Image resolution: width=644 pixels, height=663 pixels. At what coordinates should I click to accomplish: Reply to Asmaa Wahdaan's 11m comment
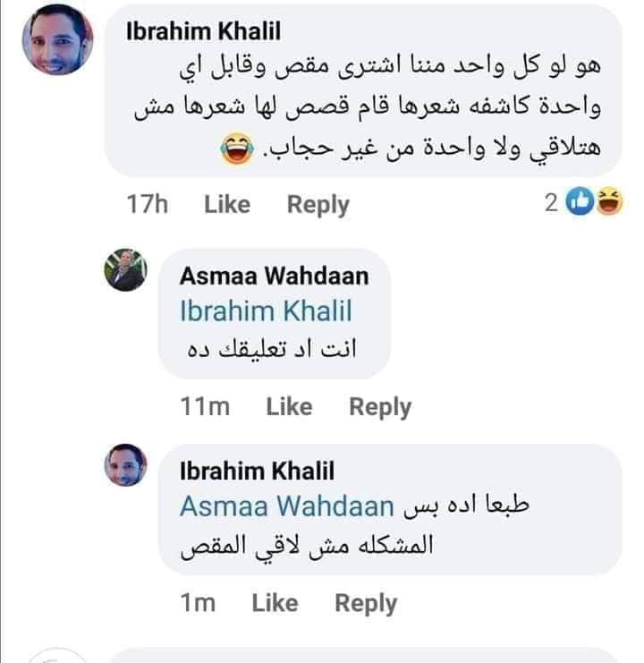click(380, 407)
